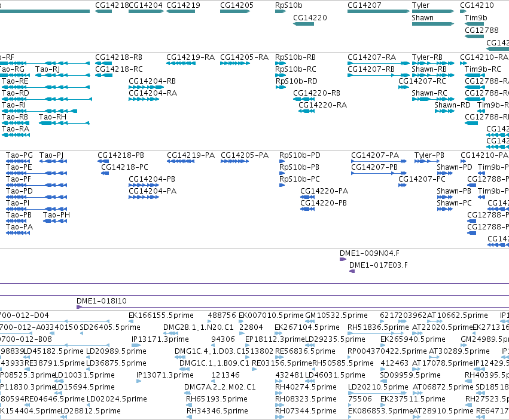This screenshot has height=420, width=509.
Task: Open the DMG2B.1_1.N20.C1 EST label
Action: click(199, 327)
